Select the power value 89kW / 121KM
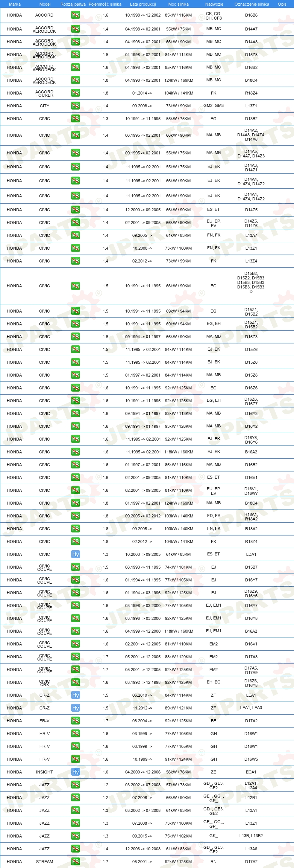 pos(178,708)
